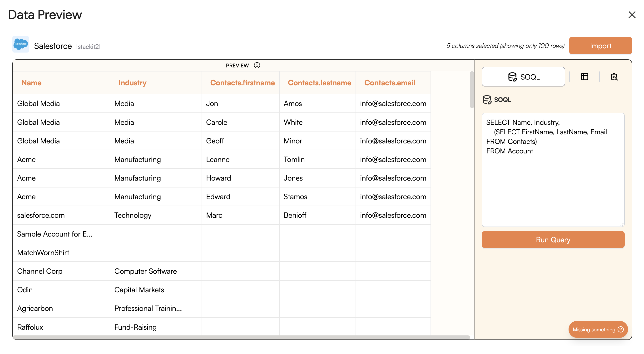The height and width of the screenshot is (354, 644).
Task: Click the vertical table scrollbar thumb
Action: point(471,90)
